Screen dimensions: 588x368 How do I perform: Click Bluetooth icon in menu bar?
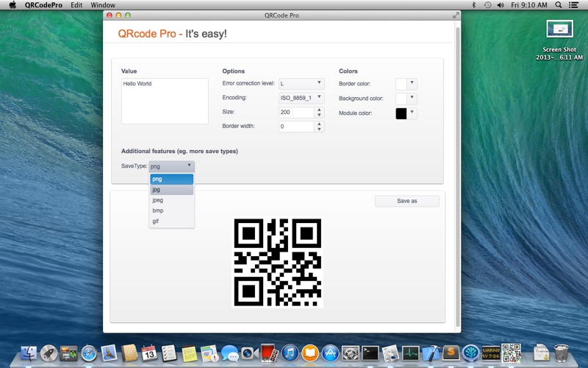pyautogui.click(x=473, y=5)
